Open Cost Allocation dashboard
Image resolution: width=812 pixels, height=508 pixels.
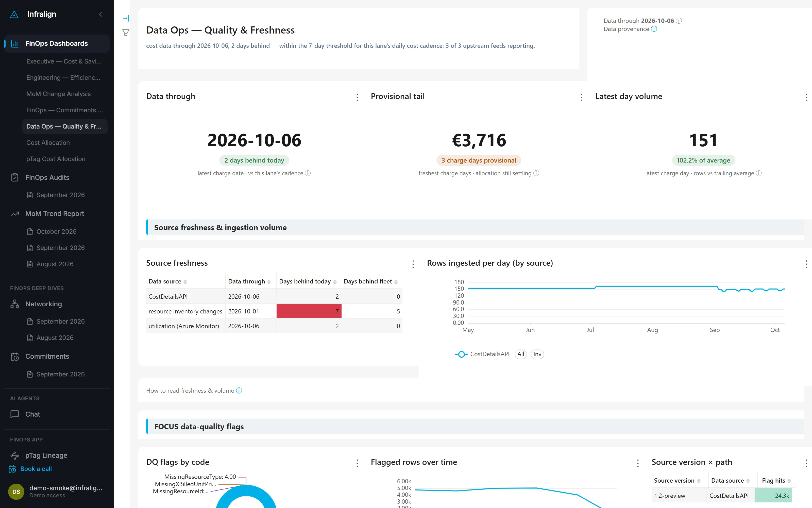[48, 142]
